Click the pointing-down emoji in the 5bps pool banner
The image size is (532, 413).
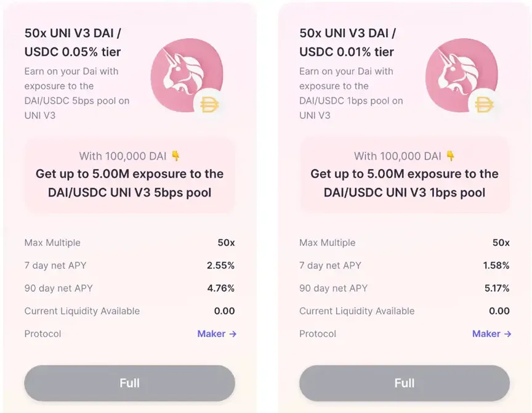click(x=175, y=156)
